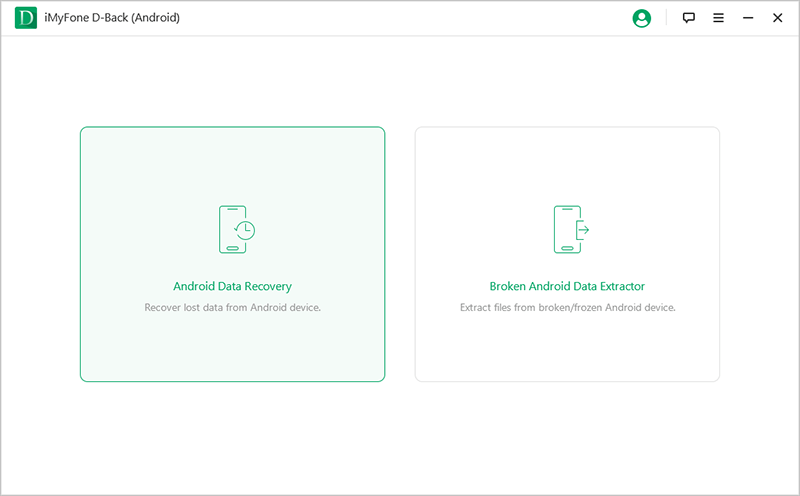Close the D-Back window
Screen dimensions: 800x496
[x=778, y=18]
